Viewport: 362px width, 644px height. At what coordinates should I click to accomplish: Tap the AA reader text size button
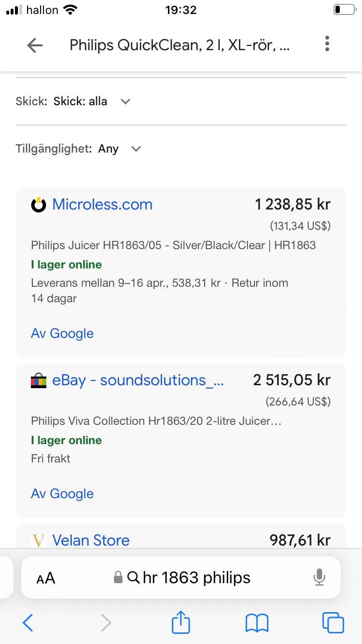pos(46,578)
